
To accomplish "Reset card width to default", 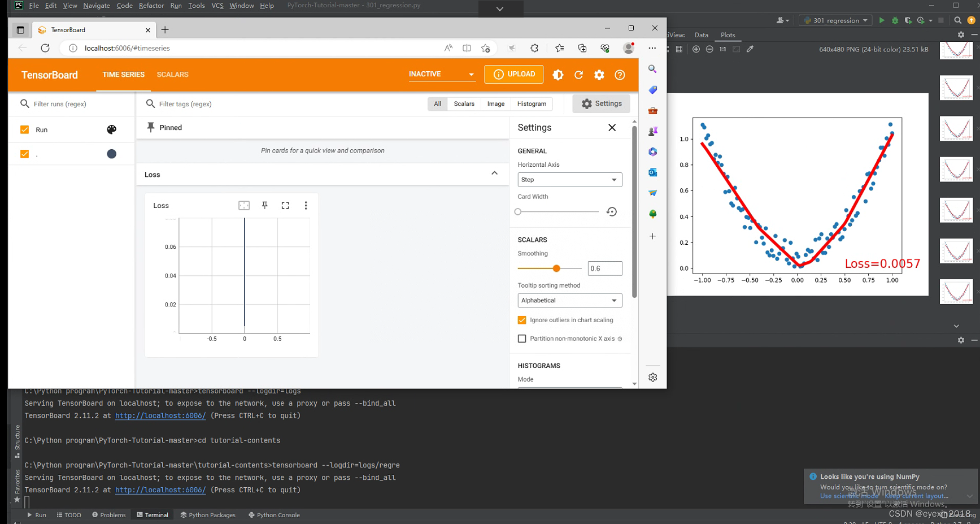I will (612, 211).
